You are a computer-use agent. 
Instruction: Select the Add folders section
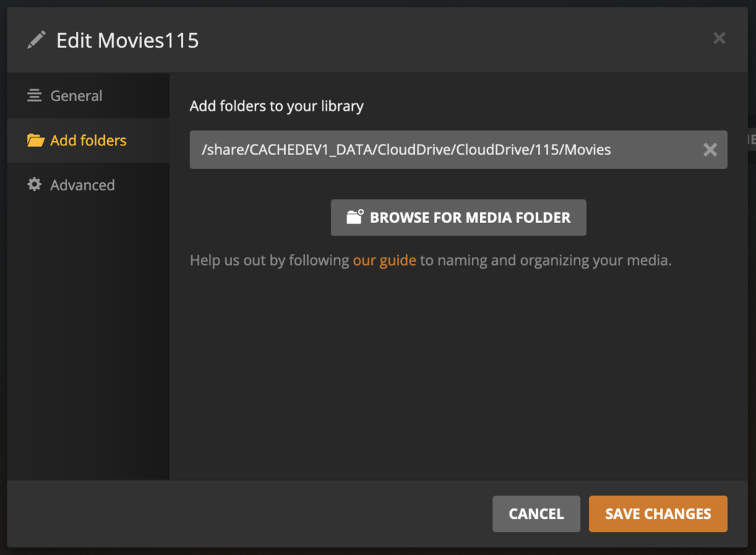click(x=88, y=140)
